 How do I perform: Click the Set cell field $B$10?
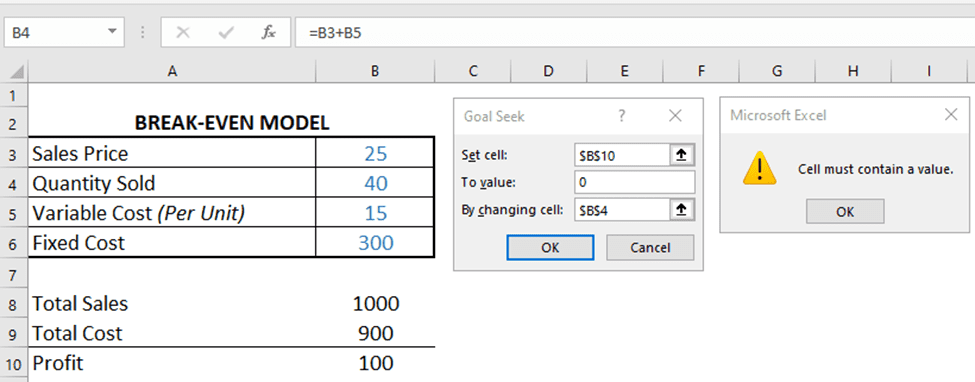pos(622,155)
